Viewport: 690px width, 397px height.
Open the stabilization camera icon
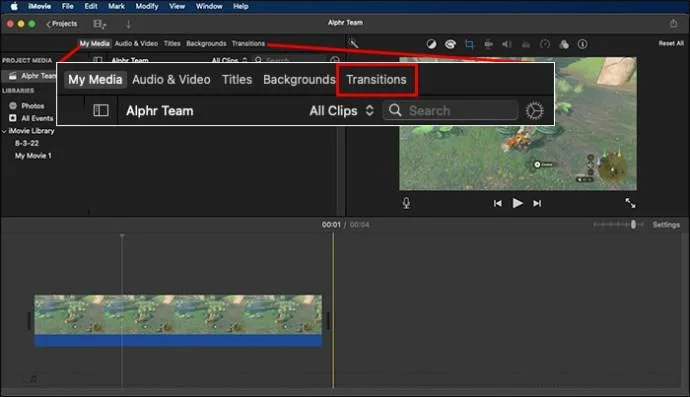[488, 44]
